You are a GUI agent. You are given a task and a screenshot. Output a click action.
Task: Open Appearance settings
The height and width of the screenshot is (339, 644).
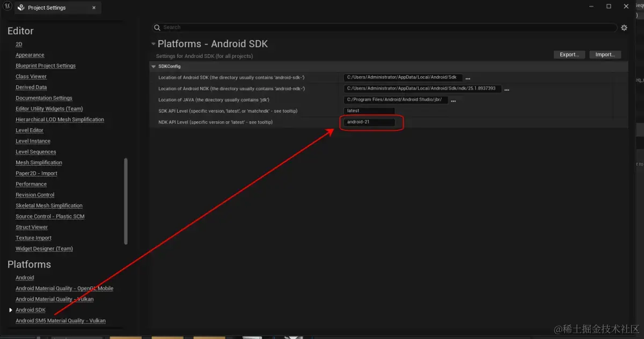tap(30, 55)
